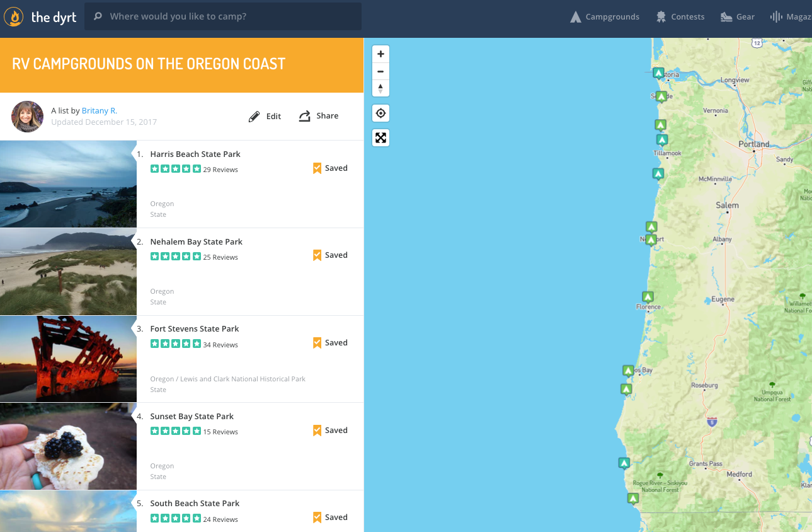This screenshot has width=812, height=532.
Task: Toggle Saved for Harris Beach State Park
Action: point(330,168)
